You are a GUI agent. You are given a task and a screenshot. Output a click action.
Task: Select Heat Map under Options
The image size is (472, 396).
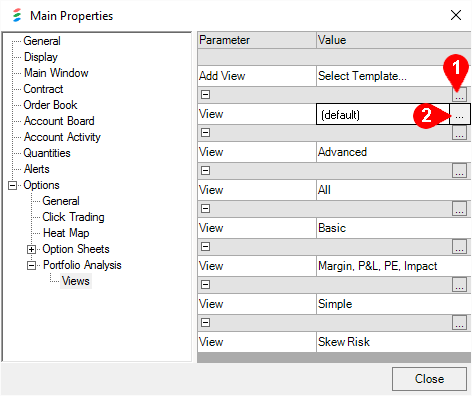[66, 233]
